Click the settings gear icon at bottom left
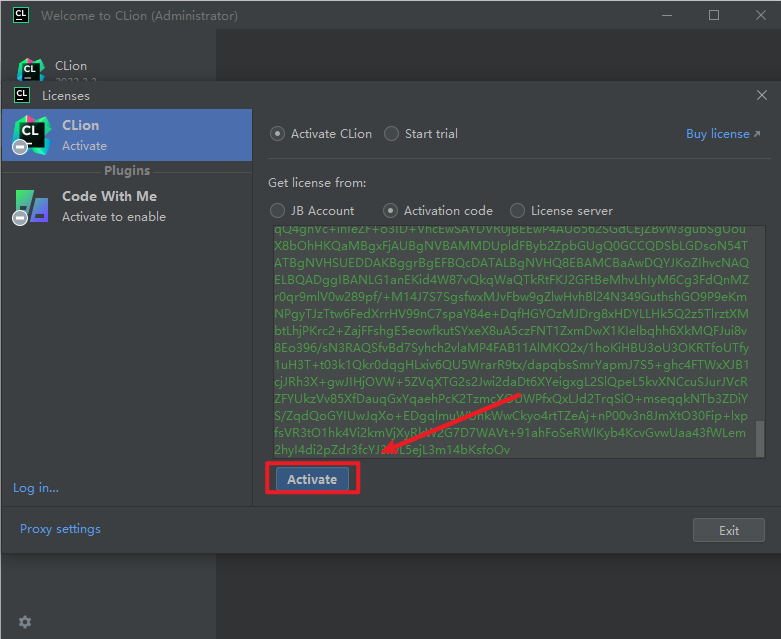The height and width of the screenshot is (639, 781). coord(25,621)
